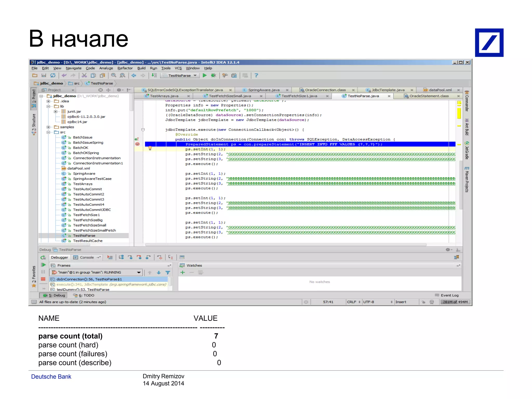The image size is (532, 399).
Task: Toggle the 7: Structure side panel
Action: click(34, 124)
